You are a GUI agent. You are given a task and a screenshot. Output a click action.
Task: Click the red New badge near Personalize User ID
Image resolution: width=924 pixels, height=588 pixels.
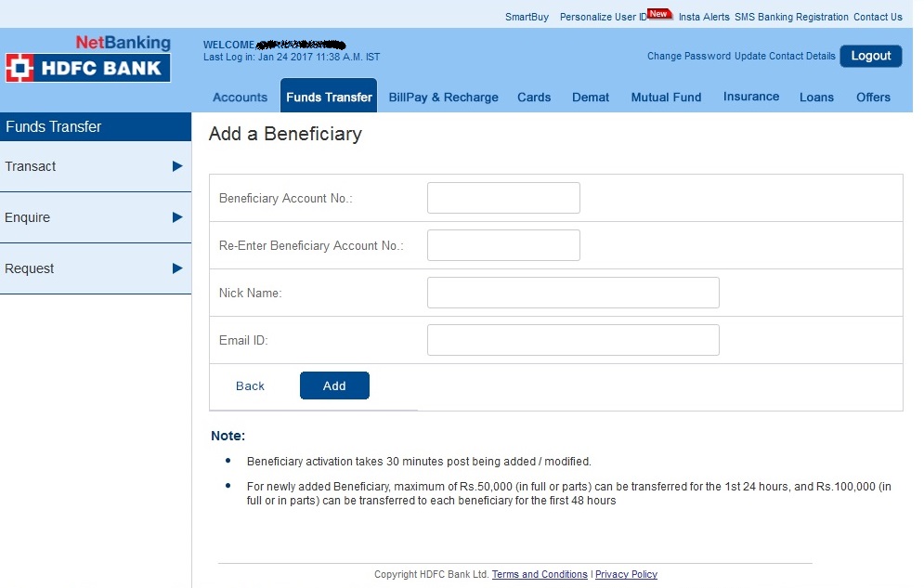(657, 14)
